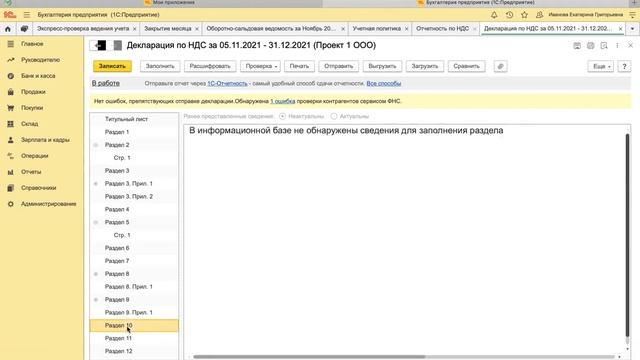Open the Продажи section
640x360 pixels.
tap(33, 91)
